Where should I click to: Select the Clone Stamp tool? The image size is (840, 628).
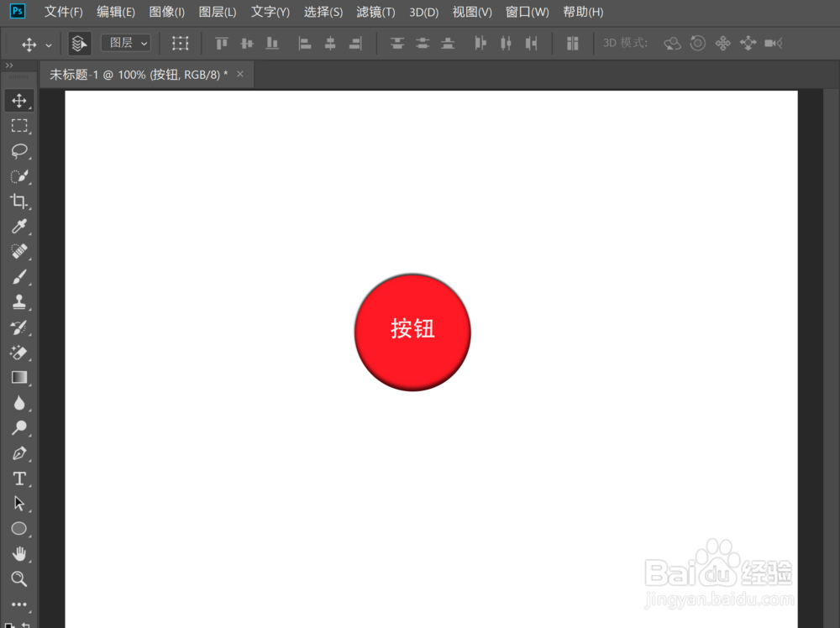(x=19, y=302)
